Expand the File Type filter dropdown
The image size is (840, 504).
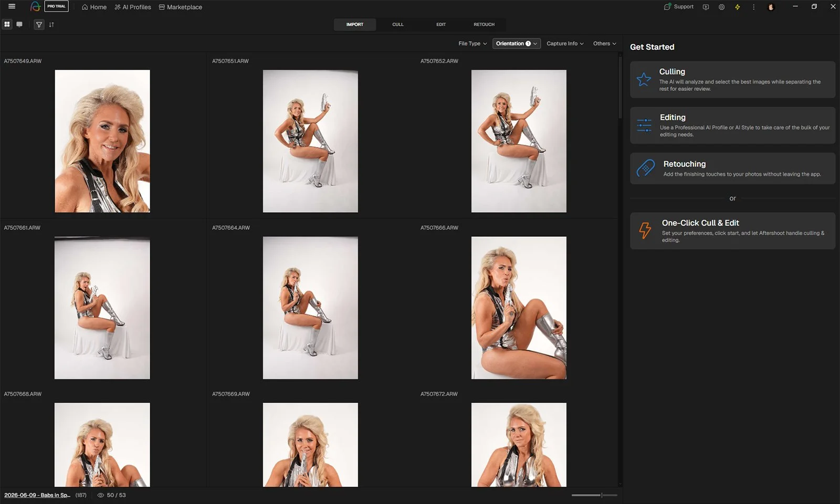pyautogui.click(x=472, y=44)
